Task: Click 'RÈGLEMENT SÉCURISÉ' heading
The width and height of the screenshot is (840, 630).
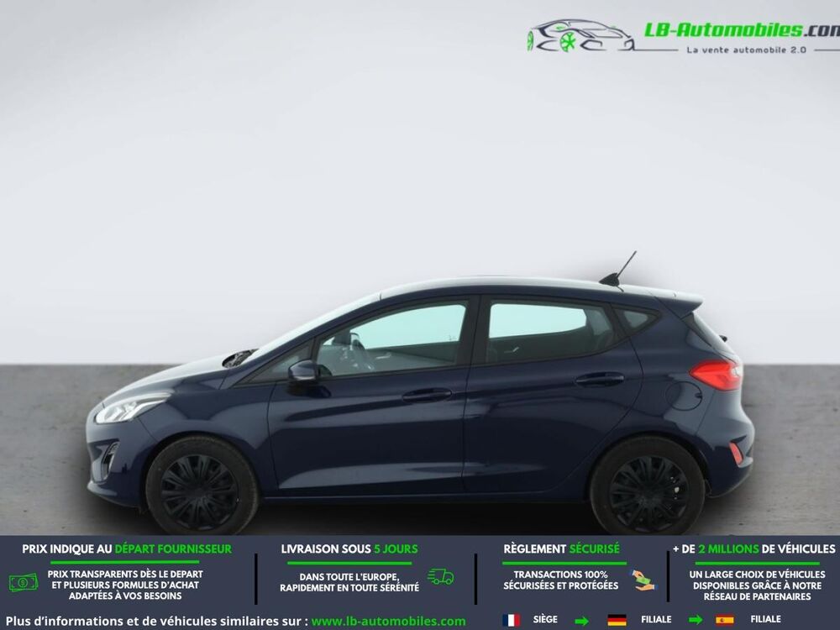Action: click(x=561, y=549)
